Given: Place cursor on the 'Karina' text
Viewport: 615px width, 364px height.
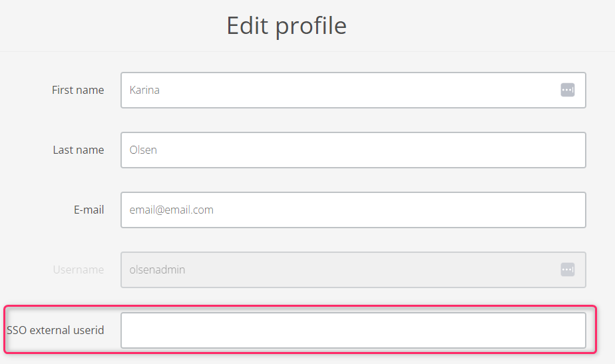Looking at the screenshot, I should (144, 91).
